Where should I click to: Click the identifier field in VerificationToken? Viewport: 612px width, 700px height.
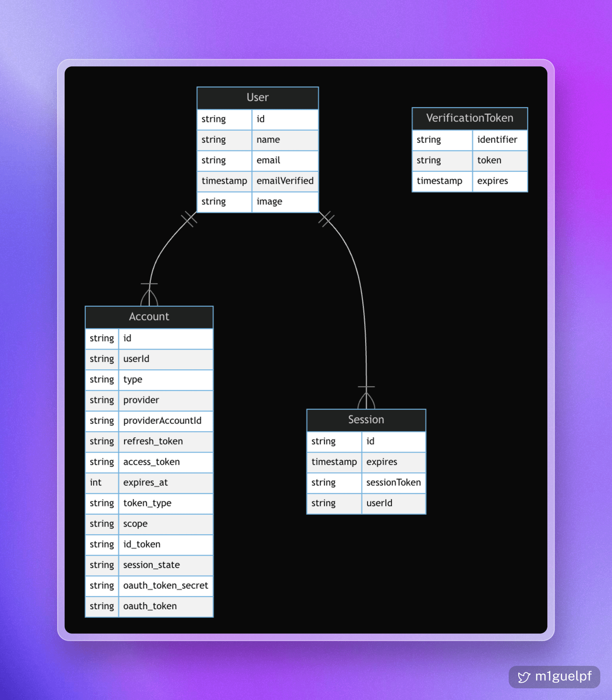click(497, 140)
